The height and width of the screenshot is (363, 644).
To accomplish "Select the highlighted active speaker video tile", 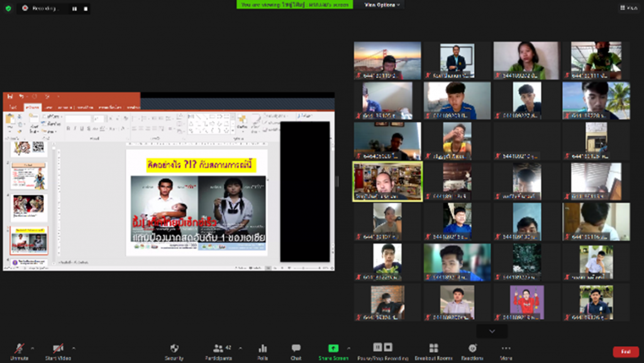I will pos(387,181).
